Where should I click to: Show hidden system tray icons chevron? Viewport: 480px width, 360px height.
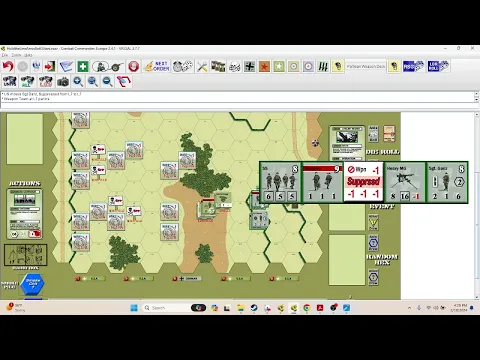tap(409, 308)
